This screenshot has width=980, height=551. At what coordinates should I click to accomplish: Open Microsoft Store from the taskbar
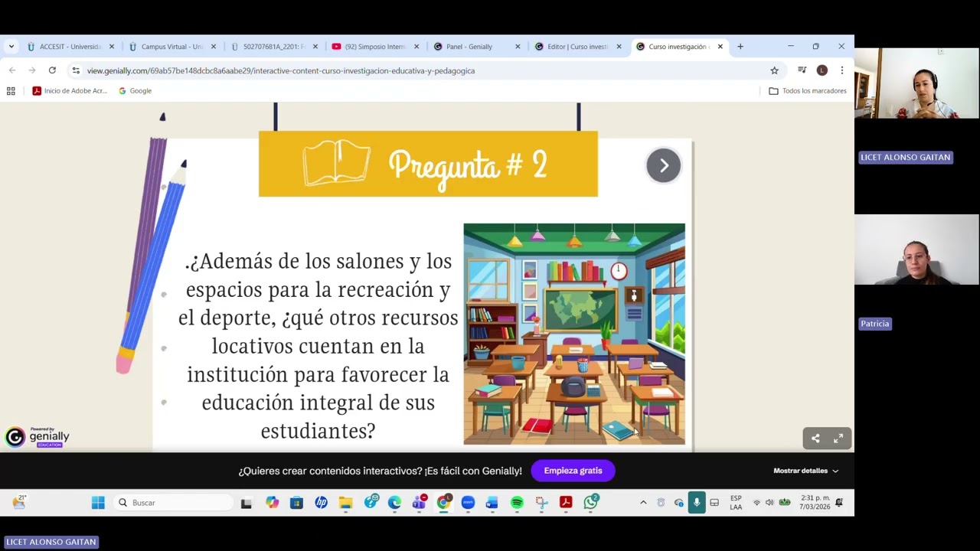point(296,503)
